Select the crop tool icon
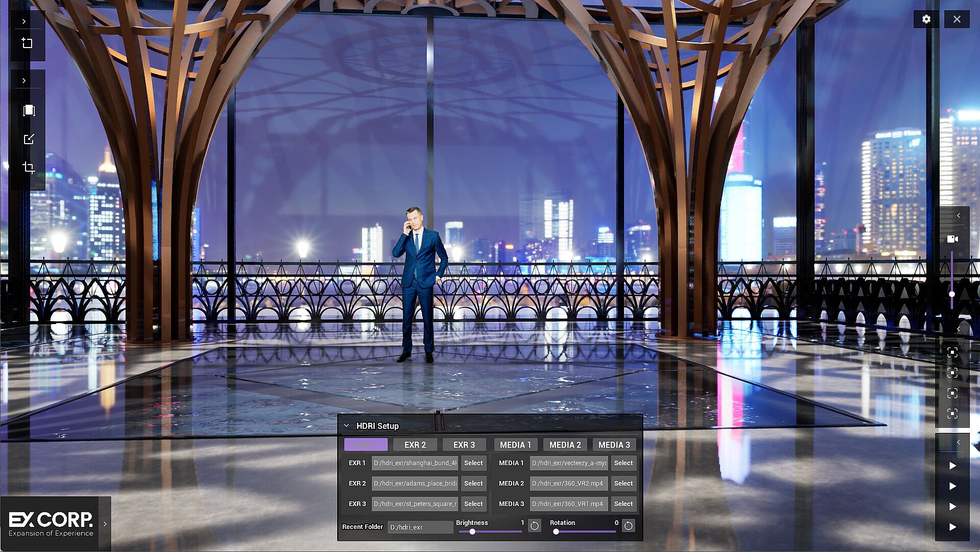Viewport: 980px width, 552px height. (29, 168)
